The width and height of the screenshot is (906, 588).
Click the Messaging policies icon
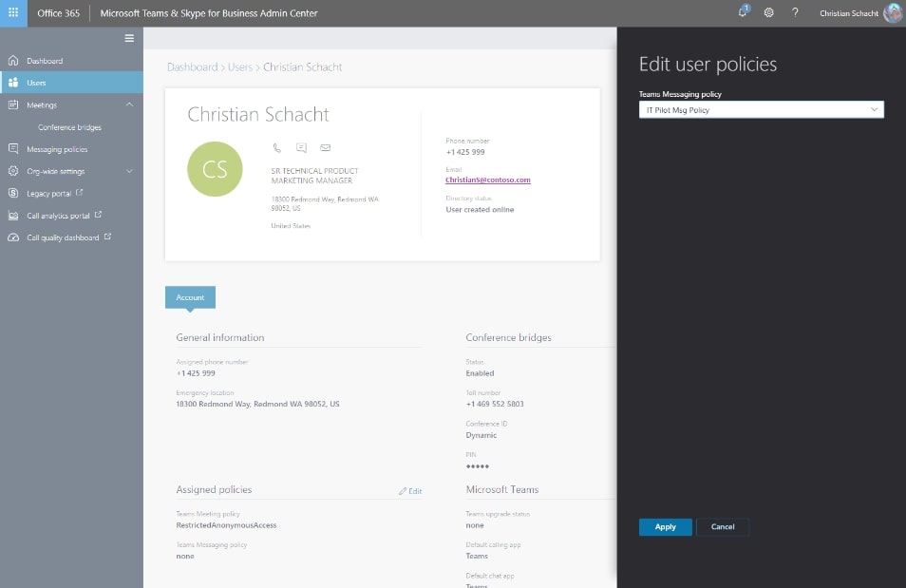[x=12, y=148]
